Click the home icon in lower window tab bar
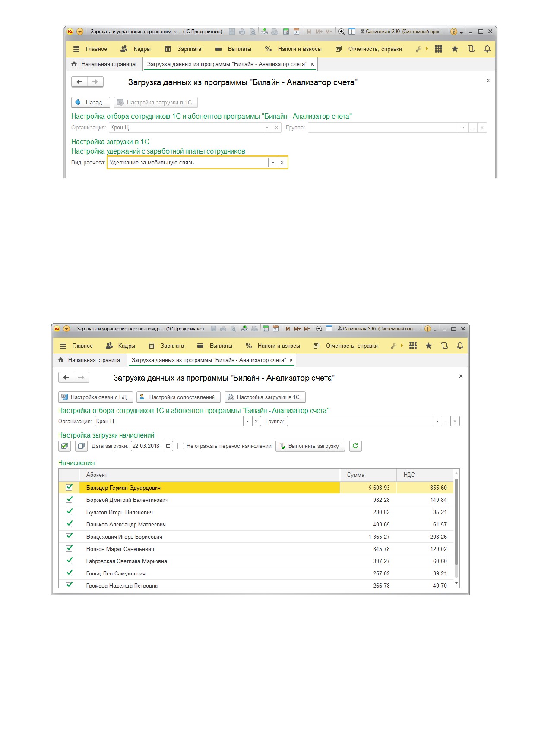Screen dimensions: 535x756 (x=61, y=360)
